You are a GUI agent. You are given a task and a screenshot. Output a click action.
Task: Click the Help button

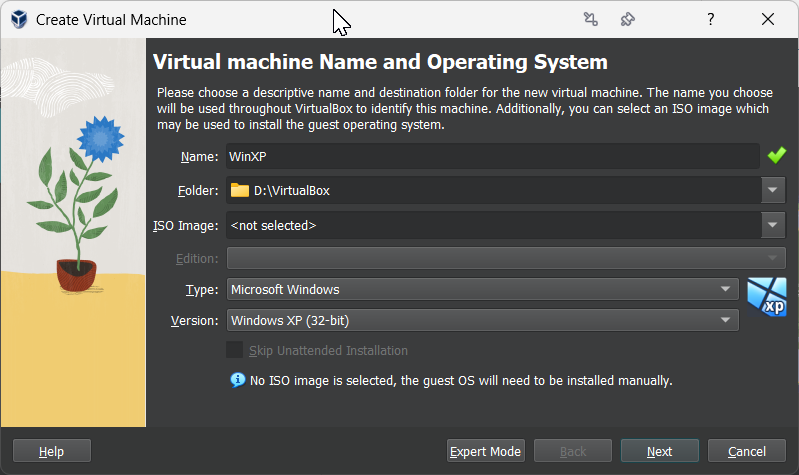[x=51, y=451]
